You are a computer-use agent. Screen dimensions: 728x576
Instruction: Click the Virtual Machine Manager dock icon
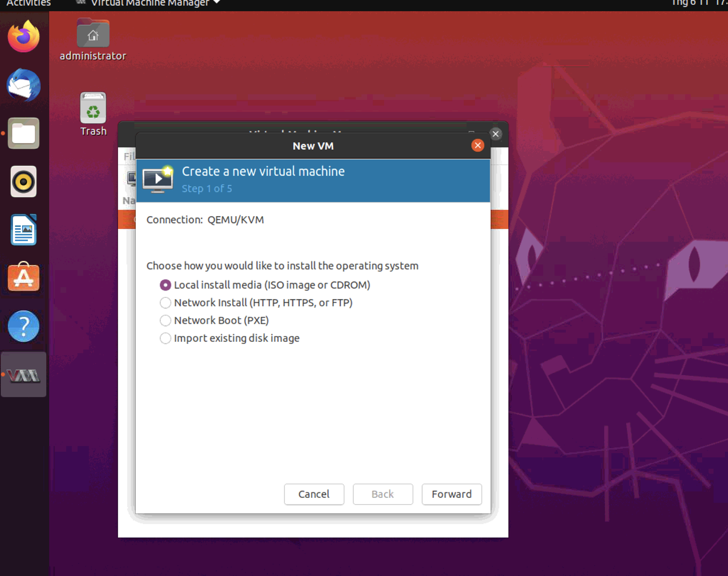coord(23,375)
